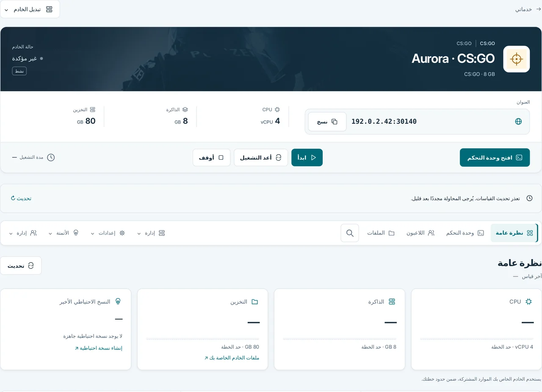Screen dimensions: 542x392
Task: Restart the server with أعد التشغيل
Action: pyautogui.click(x=261, y=157)
